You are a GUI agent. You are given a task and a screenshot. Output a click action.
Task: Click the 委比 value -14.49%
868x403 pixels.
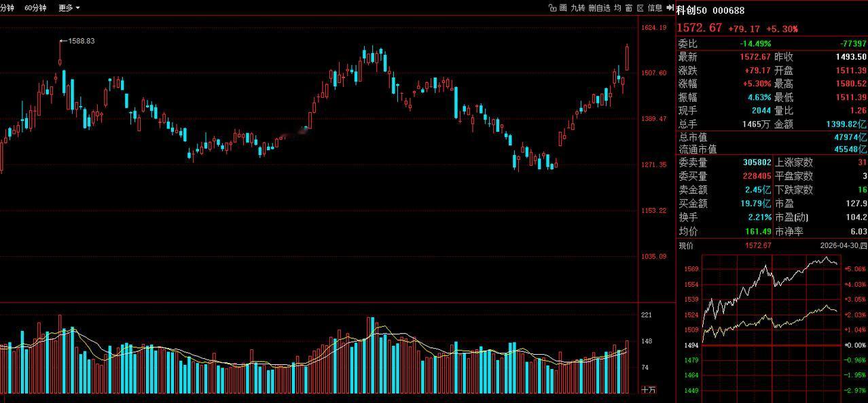[x=755, y=43]
